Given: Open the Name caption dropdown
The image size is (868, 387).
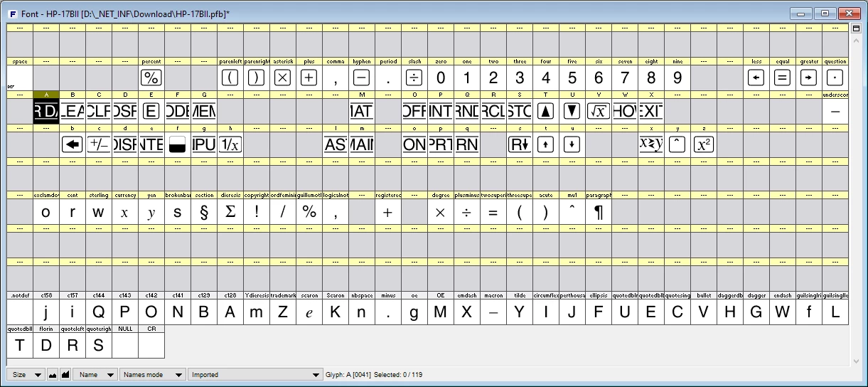Looking at the screenshot, I should tap(97, 374).
